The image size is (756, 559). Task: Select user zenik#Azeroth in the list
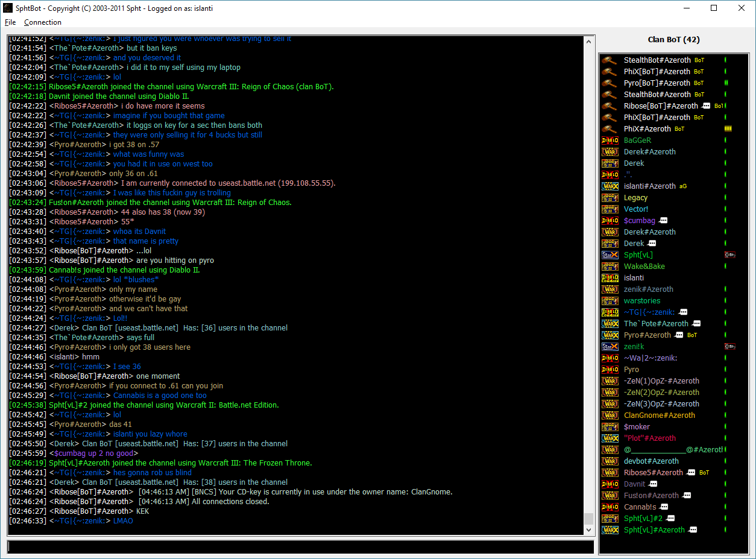coord(649,289)
